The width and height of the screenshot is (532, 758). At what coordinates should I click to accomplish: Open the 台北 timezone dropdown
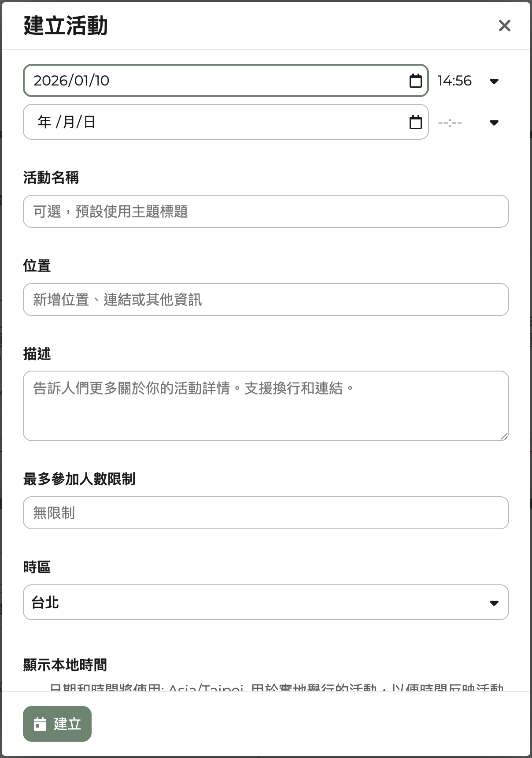pos(493,602)
